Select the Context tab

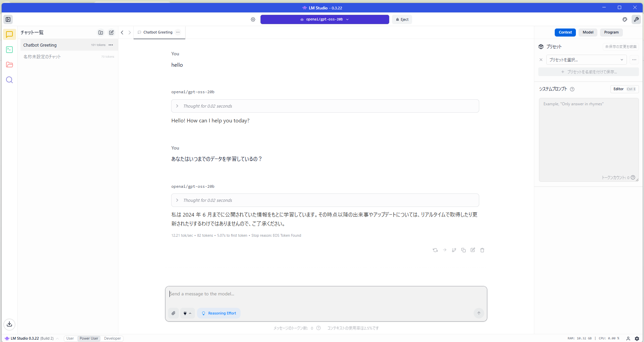(565, 32)
